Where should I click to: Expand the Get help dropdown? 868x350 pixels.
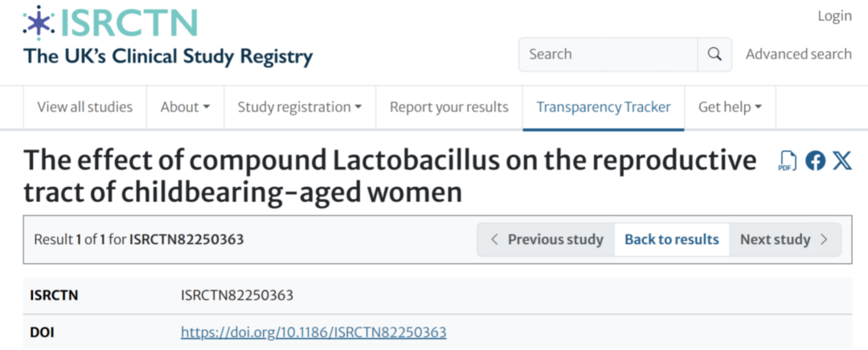pyautogui.click(x=730, y=107)
